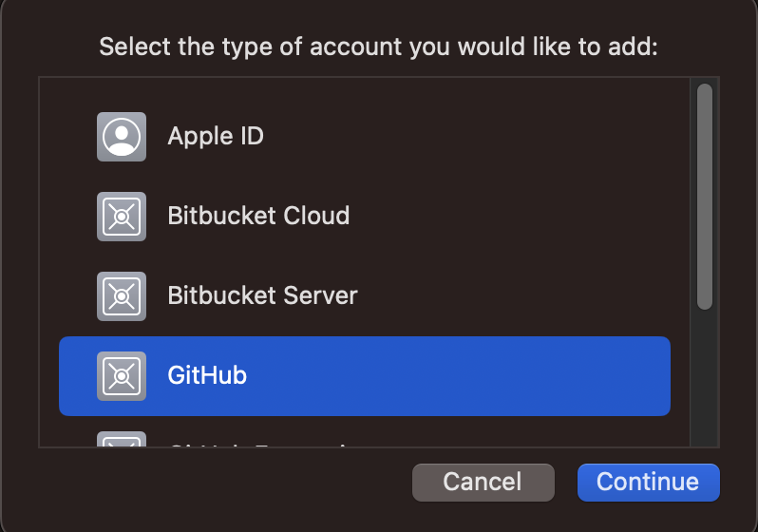Click the Bitbucket Cloud source control icon
This screenshot has width=758, height=532.
tap(122, 217)
